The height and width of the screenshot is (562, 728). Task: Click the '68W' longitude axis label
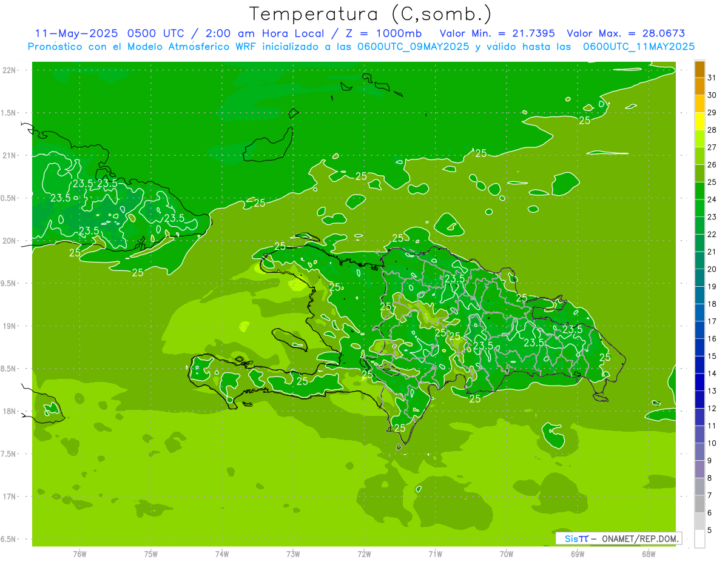pos(649,554)
